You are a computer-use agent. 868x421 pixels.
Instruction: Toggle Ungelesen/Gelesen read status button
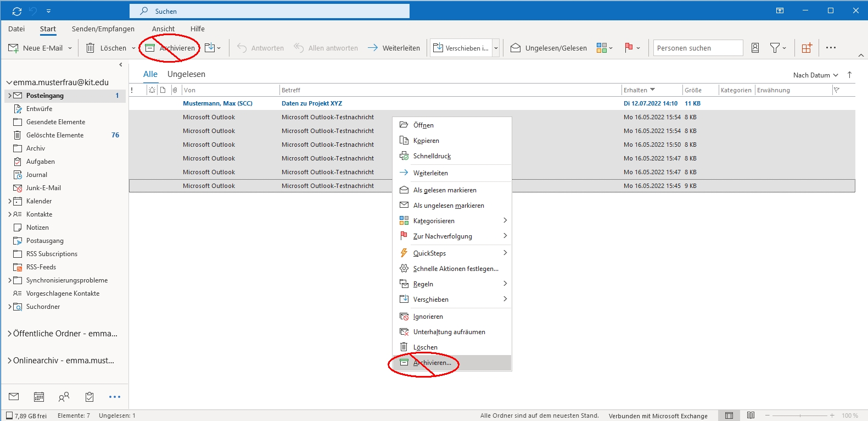[x=548, y=48]
